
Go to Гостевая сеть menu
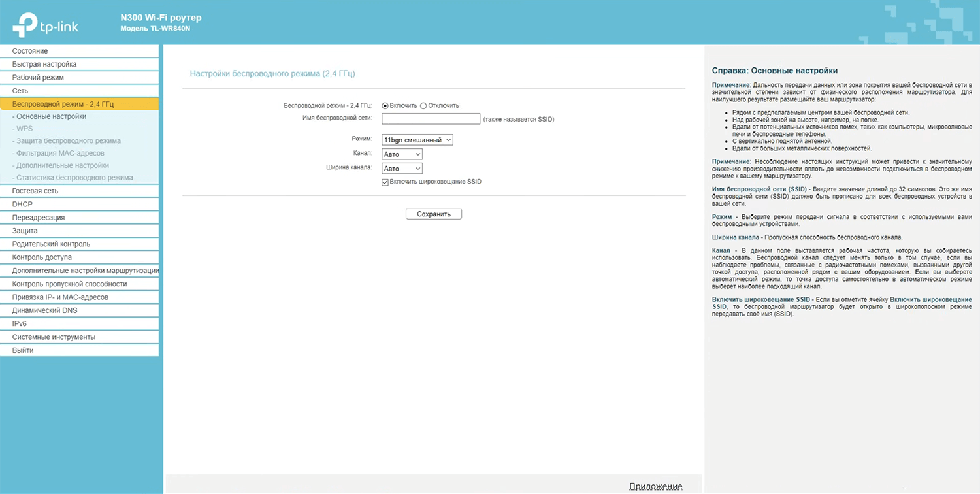coord(35,191)
